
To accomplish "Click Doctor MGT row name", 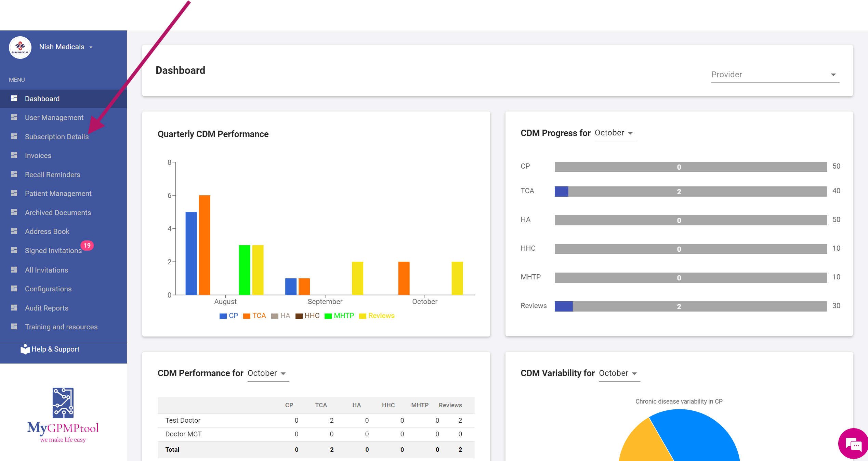I will coord(184,434).
